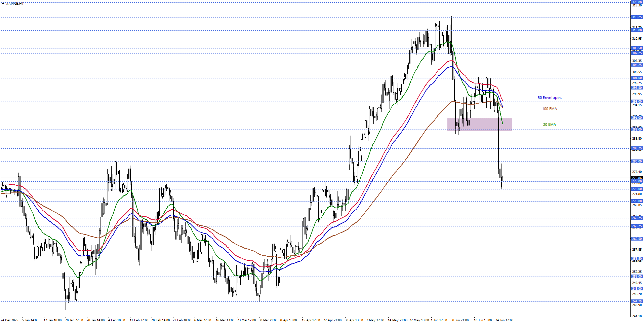The width and height of the screenshot is (644, 324).
Task: Click the 295.00 level price tag
Action: (x=637, y=102)
